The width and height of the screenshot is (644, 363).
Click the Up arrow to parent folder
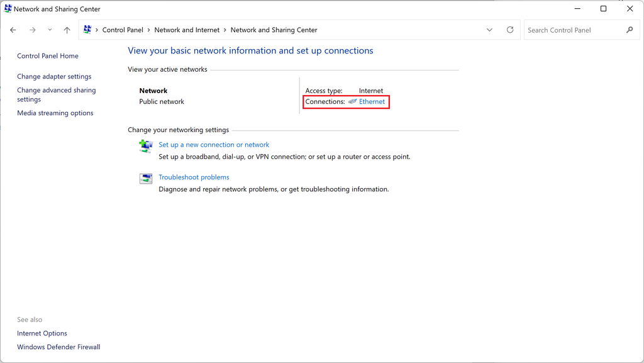67,30
